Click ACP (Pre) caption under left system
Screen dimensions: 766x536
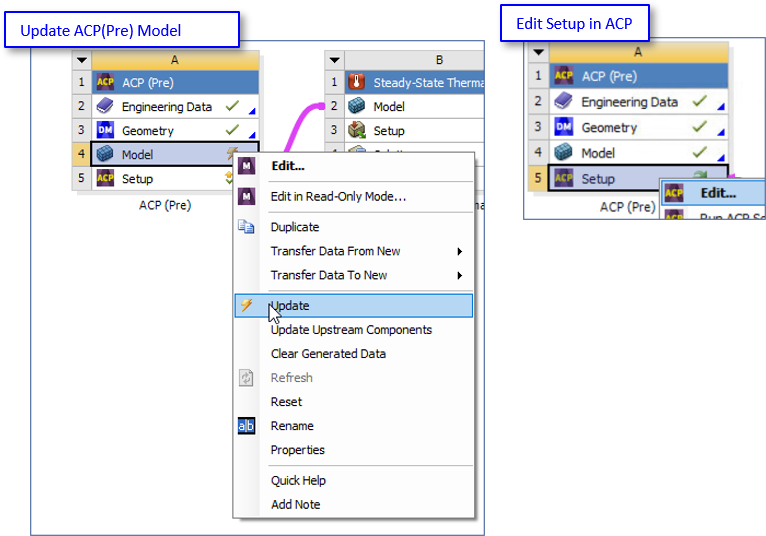(165, 205)
